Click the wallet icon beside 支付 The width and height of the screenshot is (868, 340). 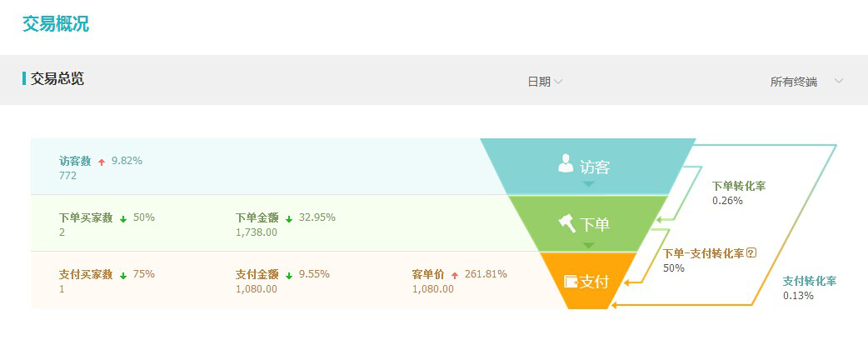point(571,282)
